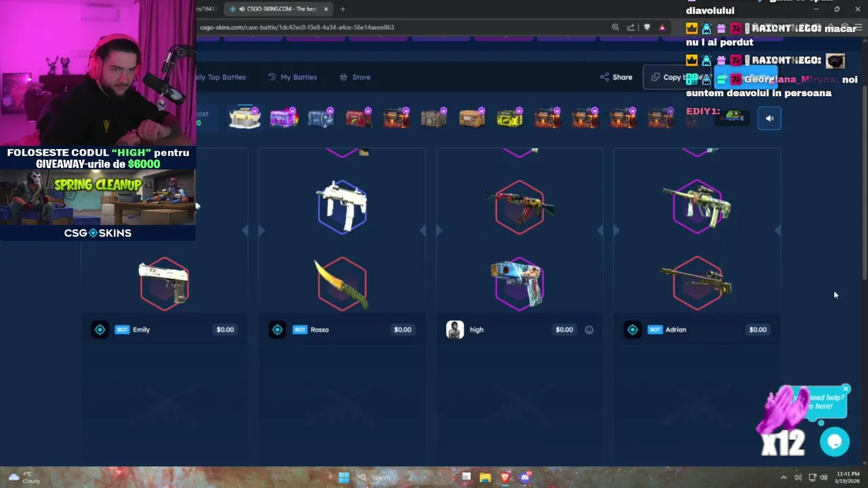The image size is (868, 488).
Task: Click Adrian's bot avatar icon
Action: (x=633, y=329)
